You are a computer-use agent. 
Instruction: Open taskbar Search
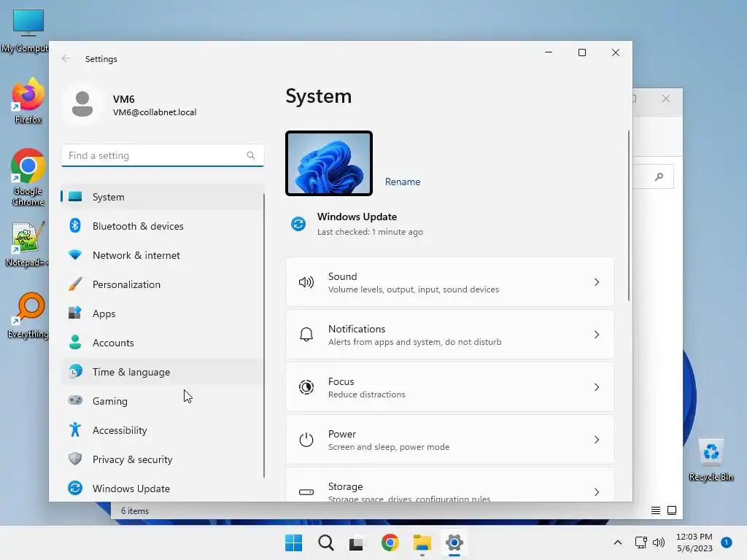pos(326,542)
